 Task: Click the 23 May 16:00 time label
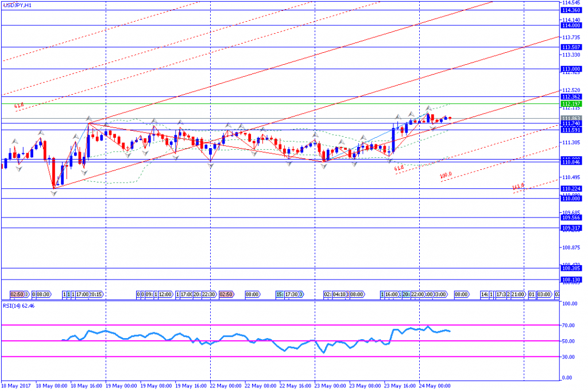coord(400,386)
